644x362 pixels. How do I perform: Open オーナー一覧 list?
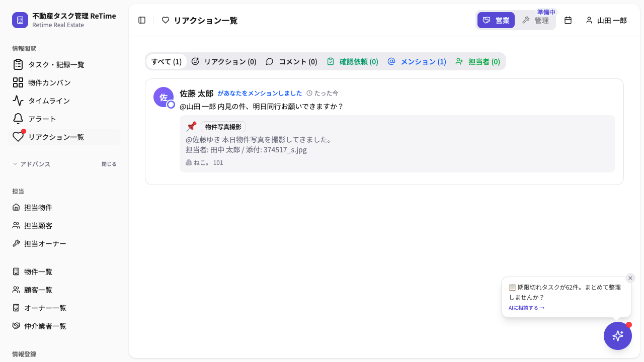tap(64, 308)
